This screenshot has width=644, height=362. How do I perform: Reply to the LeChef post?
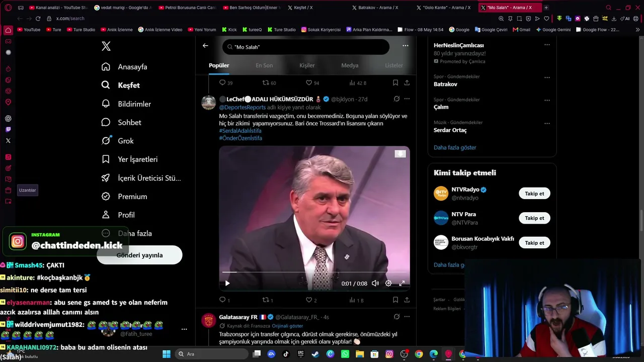[x=223, y=300]
